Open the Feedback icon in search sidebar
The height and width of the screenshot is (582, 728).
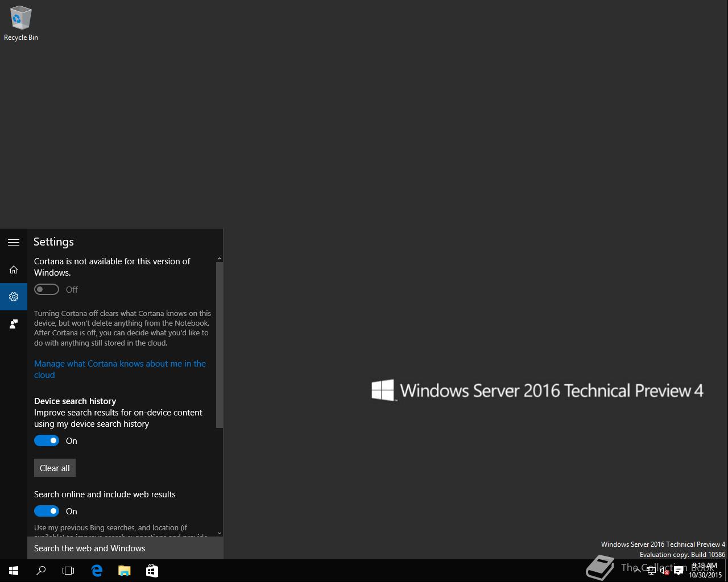coord(14,324)
